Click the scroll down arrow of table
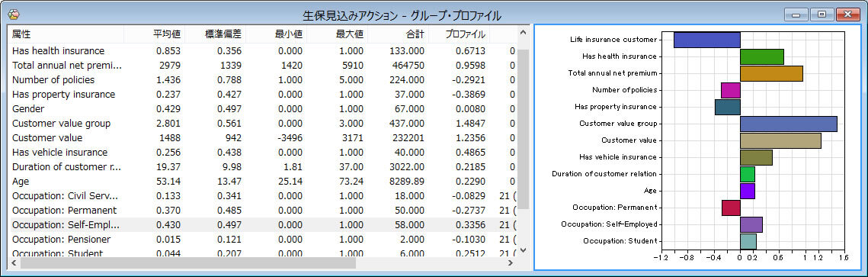The image size is (868, 277). coord(523,250)
